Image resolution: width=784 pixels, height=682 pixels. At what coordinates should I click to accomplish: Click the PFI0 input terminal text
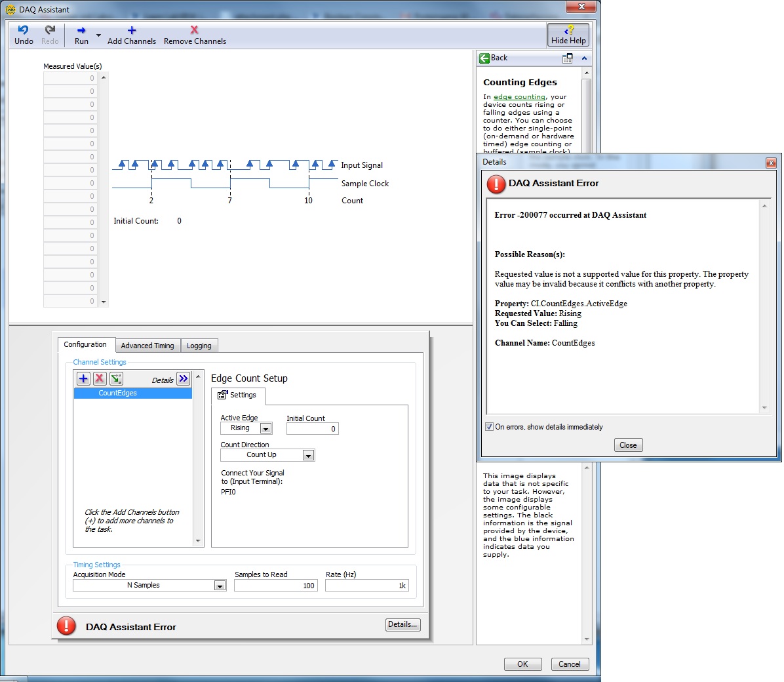pos(228,492)
